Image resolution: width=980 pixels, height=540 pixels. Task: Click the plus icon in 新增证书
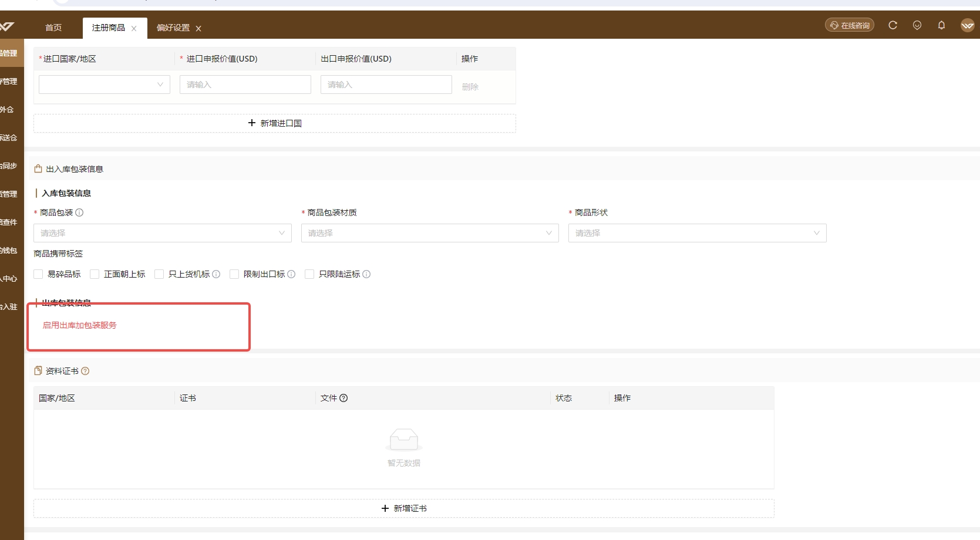click(x=385, y=508)
